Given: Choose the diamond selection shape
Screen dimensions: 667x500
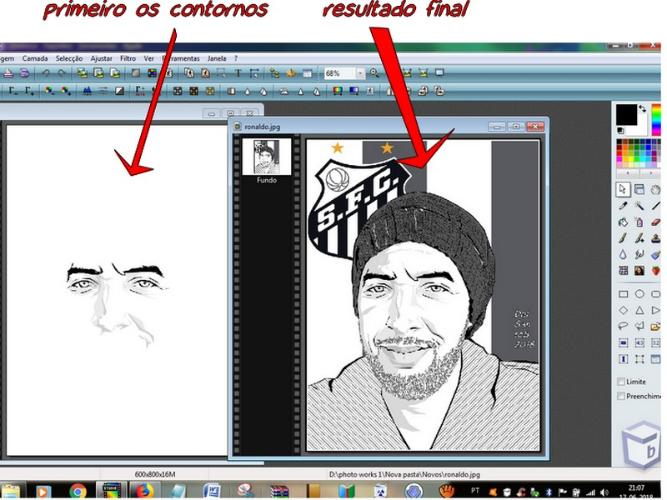Looking at the screenshot, I should click(x=623, y=310).
